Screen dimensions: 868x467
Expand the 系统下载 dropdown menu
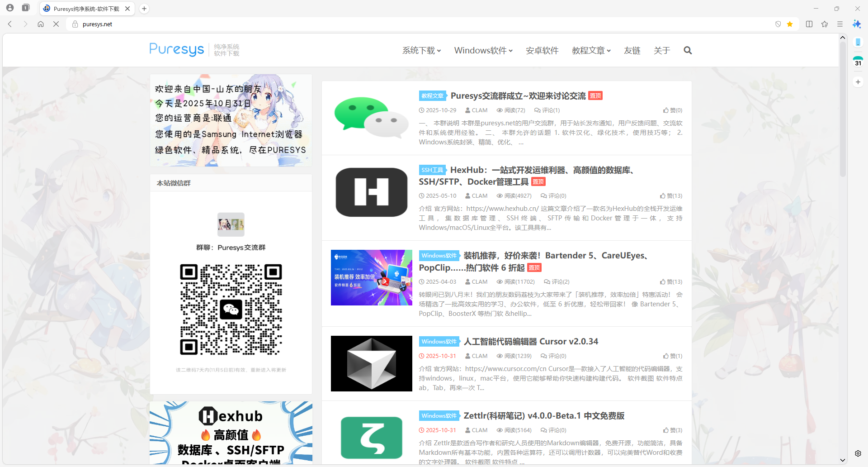(421, 51)
